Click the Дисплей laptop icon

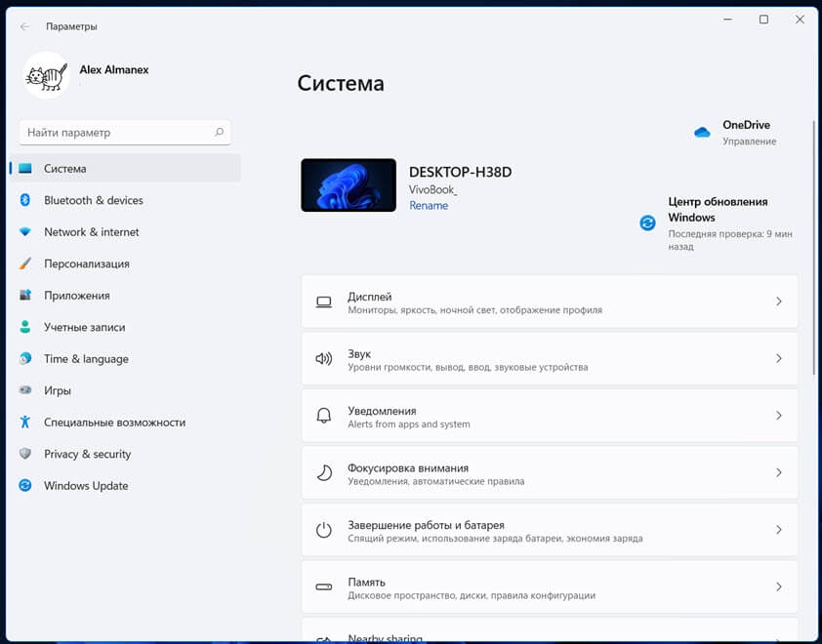[x=323, y=302]
